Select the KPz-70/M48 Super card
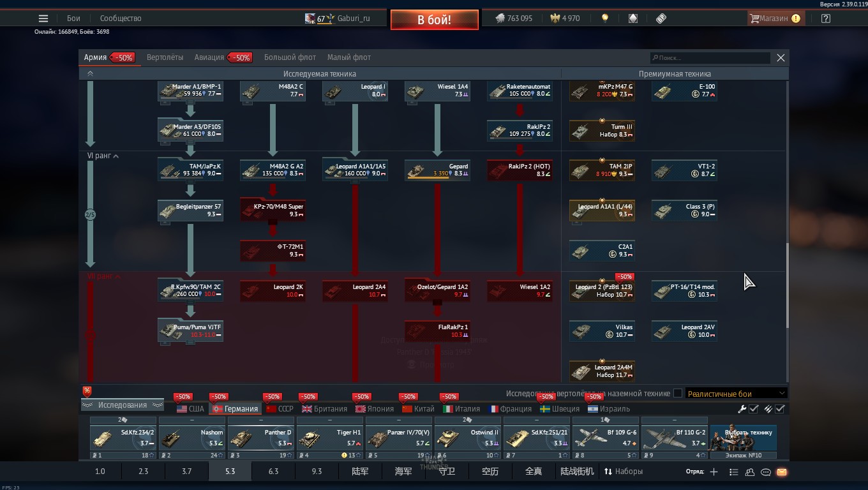868x490 pixels. coord(273,211)
